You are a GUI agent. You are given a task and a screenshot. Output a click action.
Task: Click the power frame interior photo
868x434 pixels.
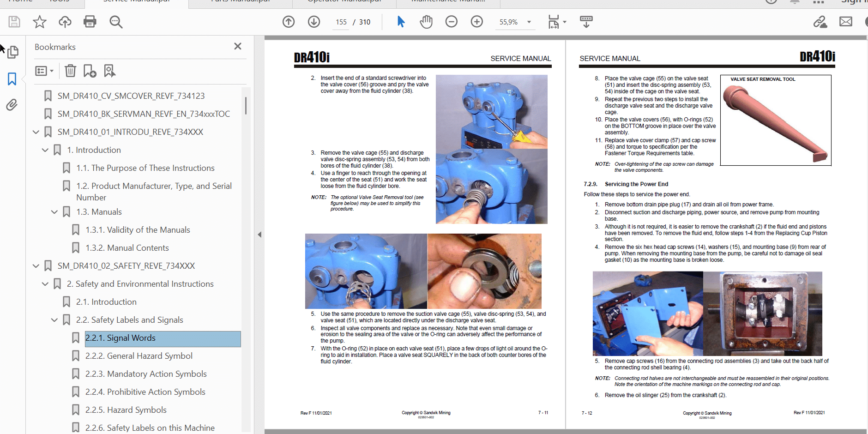763,313
